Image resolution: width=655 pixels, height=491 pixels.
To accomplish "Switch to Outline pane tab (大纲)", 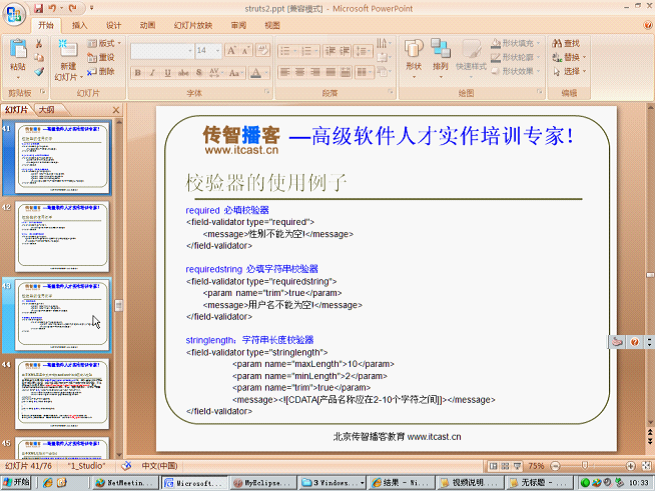I will (47, 110).
